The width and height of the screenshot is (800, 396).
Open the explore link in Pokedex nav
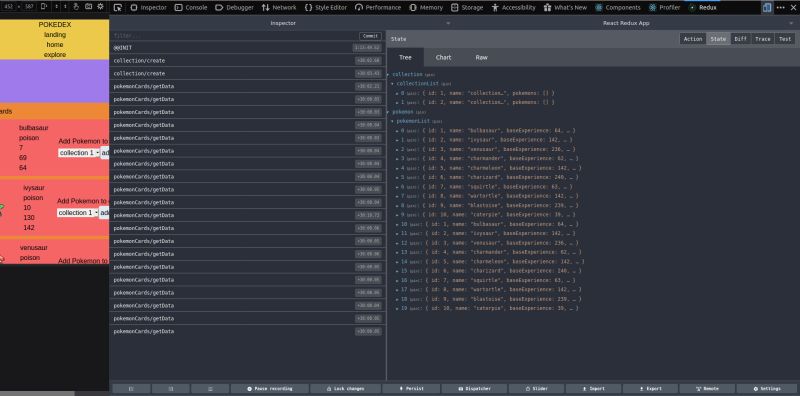[55, 55]
